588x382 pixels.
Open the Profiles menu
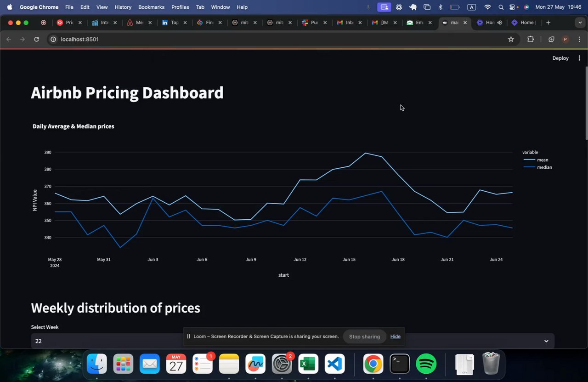pyautogui.click(x=180, y=7)
